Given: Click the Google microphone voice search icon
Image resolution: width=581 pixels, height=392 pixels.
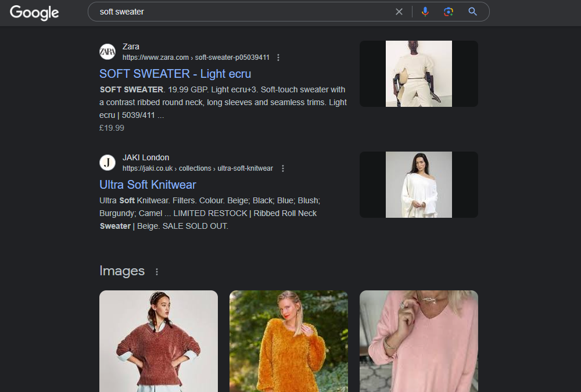Looking at the screenshot, I should pyautogui.click(x=425, y=12).
